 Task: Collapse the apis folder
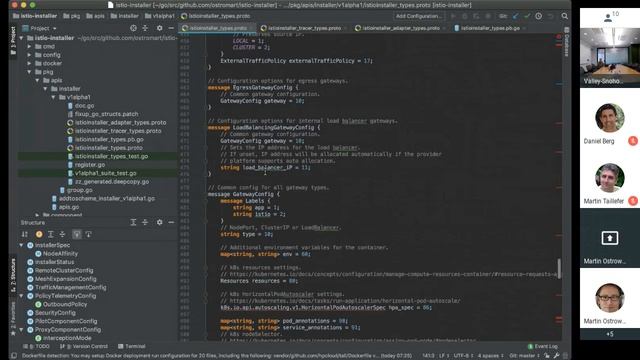(37, 80)
